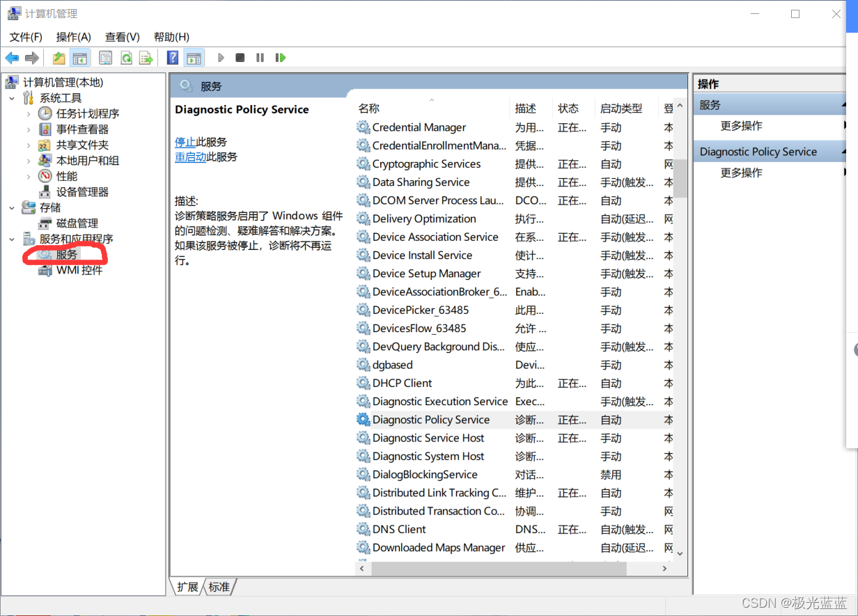This screenshot has width=858, height=616.
Task: Select Credential Manager service row
Action: click(x=514, y=127)
